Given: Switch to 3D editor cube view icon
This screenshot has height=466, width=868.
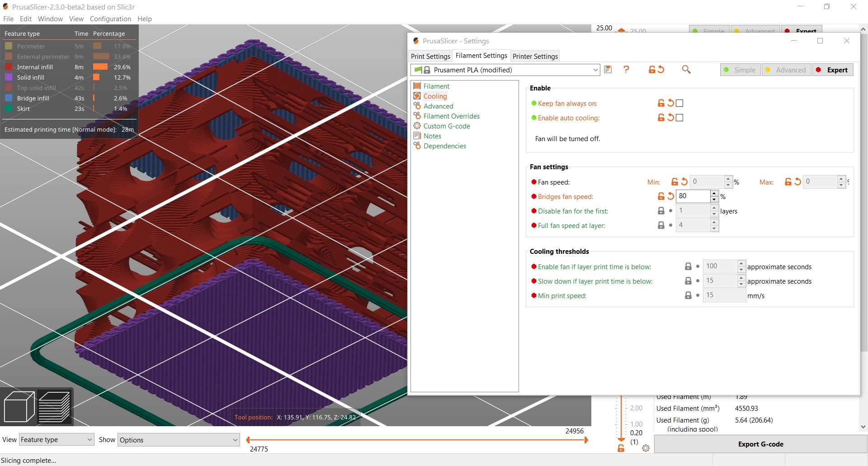Looking at the screenshot, I should 19,407.
